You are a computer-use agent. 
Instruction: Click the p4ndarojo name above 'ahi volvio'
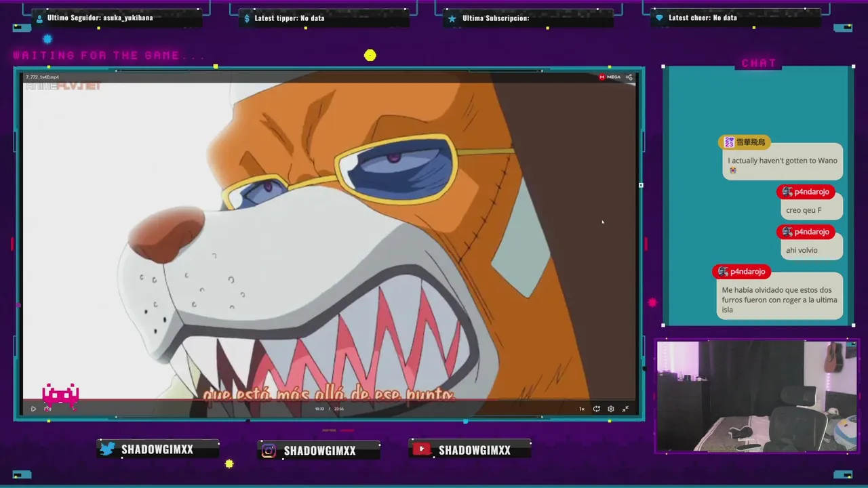coord(806,232)
